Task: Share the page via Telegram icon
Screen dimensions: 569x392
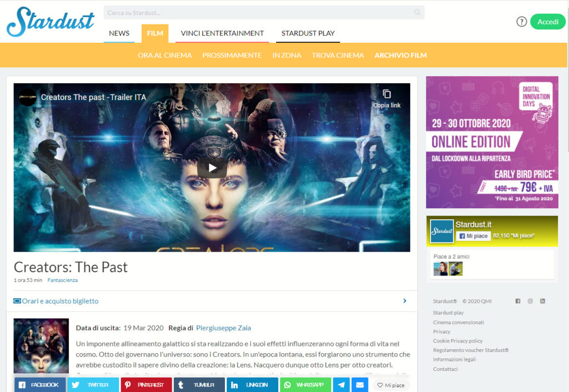Action: [x=342, y=385]
